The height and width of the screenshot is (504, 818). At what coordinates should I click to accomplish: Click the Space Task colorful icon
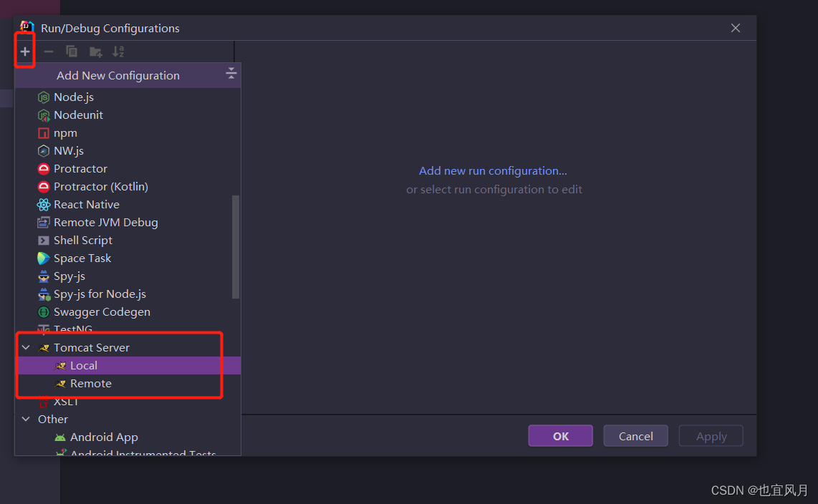pos(44,258)
